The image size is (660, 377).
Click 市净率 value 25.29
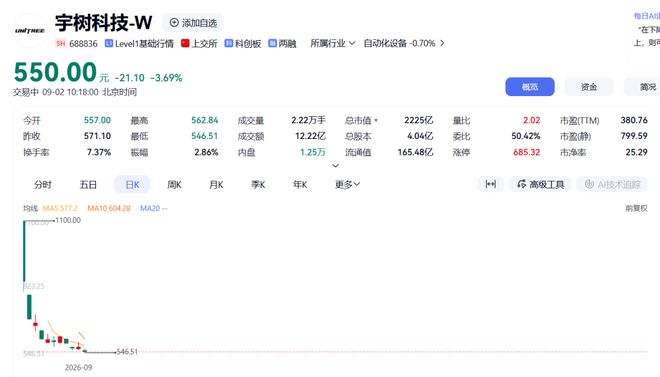point(636,152)
